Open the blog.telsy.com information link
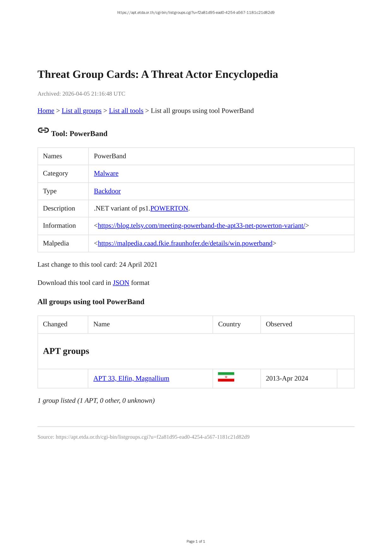Image resolution: width=392 pixels, height=554 pixels. click(x=201, y=226)
